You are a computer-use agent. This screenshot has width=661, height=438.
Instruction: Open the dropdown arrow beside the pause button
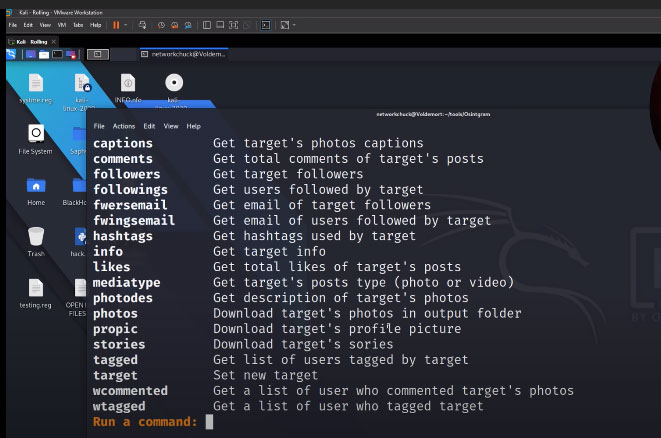pyautogui.click(x=126, y=25)
